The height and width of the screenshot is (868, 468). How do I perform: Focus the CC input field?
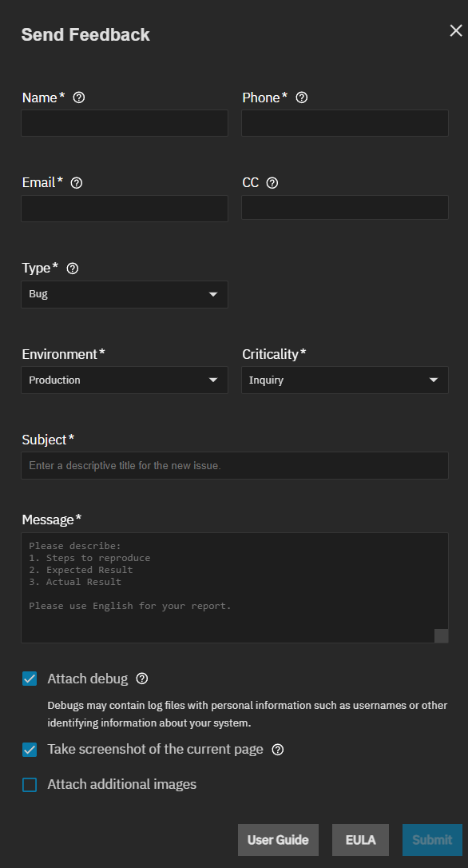point(345,208)
